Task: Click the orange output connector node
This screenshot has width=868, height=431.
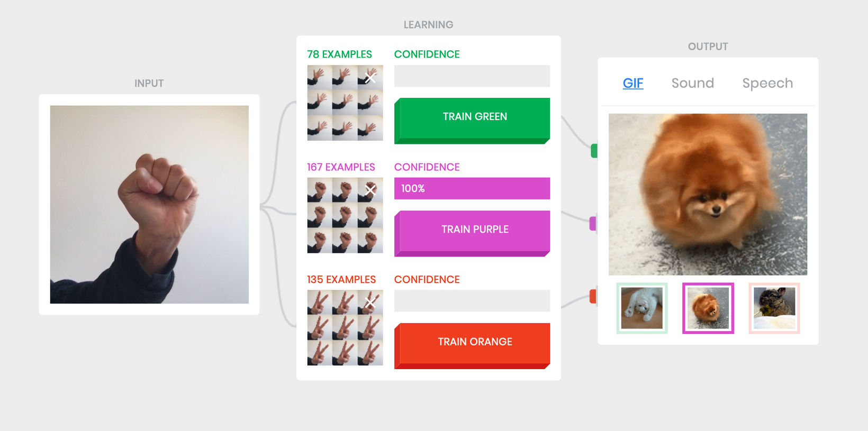Action: coord(593,297)
